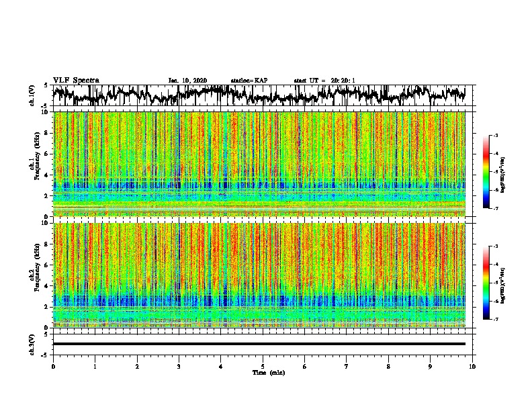Viewport: 532px width, 411px height.
Task: Click the ch.2 spectrogram color scale bar
Action: click(x=486, y=283)
